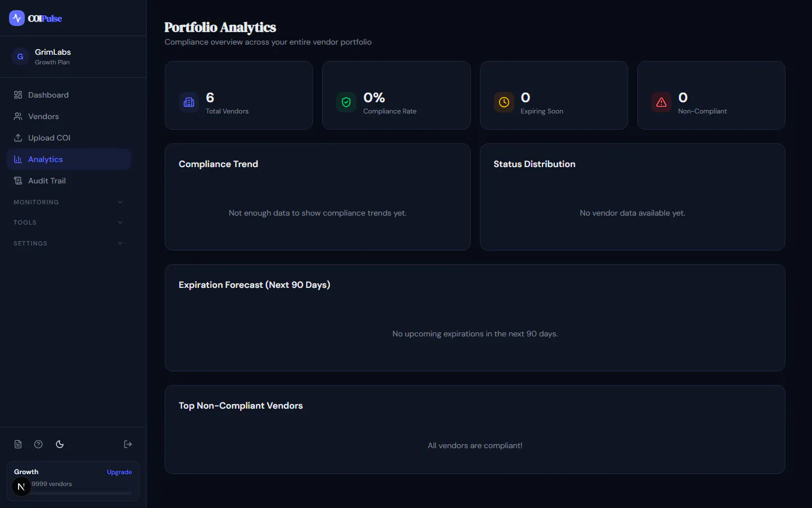Toggle dark mode with moon icon
This screenshot has width=812, height=508.
(60, 444)
